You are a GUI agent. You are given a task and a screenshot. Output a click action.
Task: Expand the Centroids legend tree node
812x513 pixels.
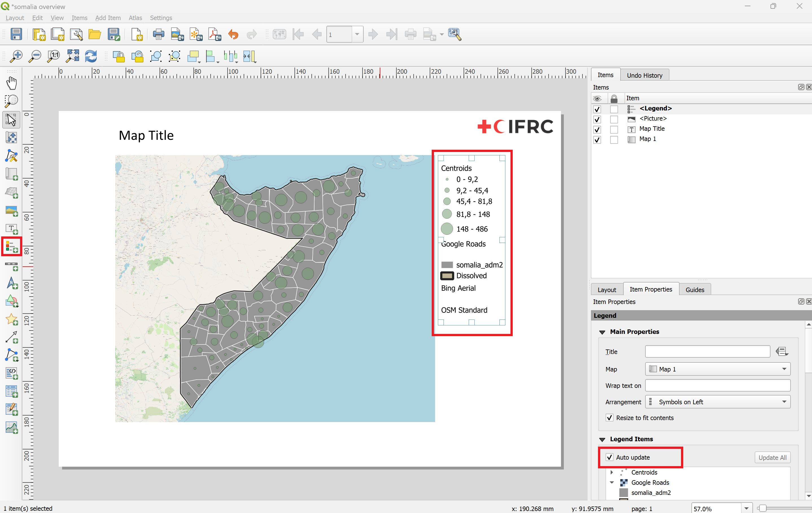click(x=611, y=472)
